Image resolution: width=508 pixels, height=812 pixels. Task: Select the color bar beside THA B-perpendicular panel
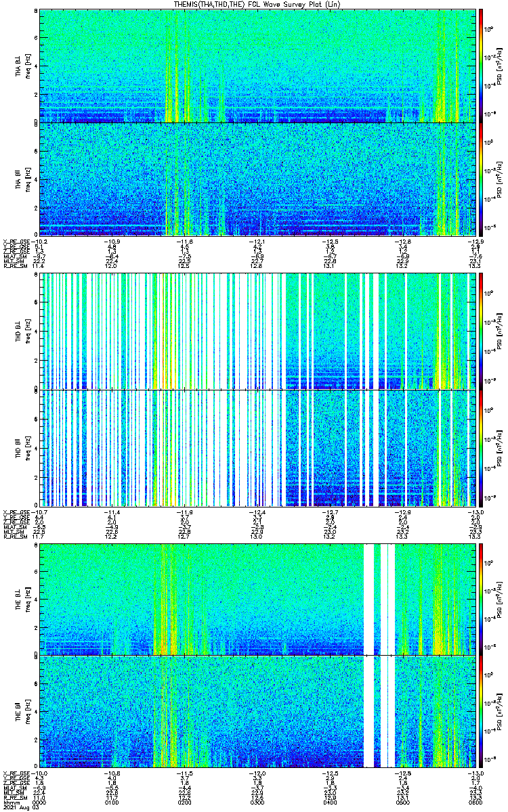pyautogui.click(x=481, y=66)
